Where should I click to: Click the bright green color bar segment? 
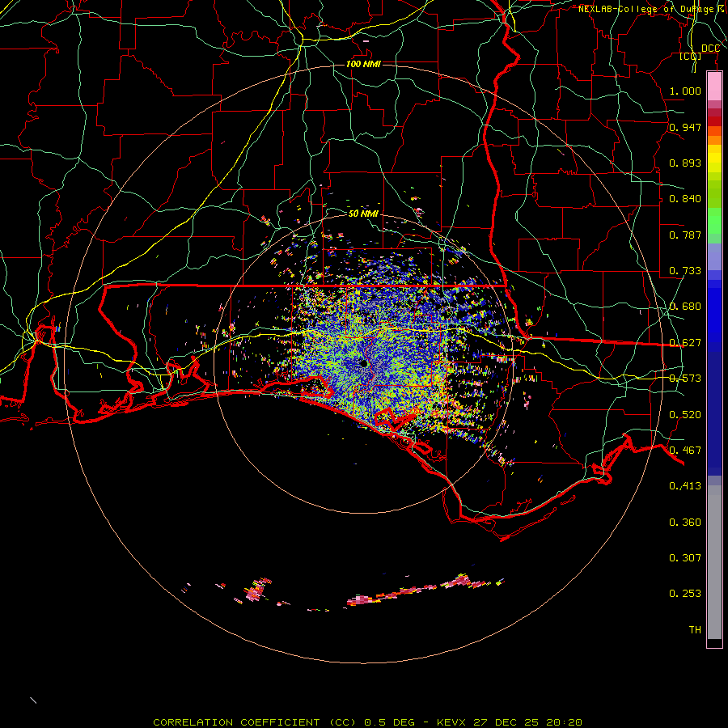714,220
